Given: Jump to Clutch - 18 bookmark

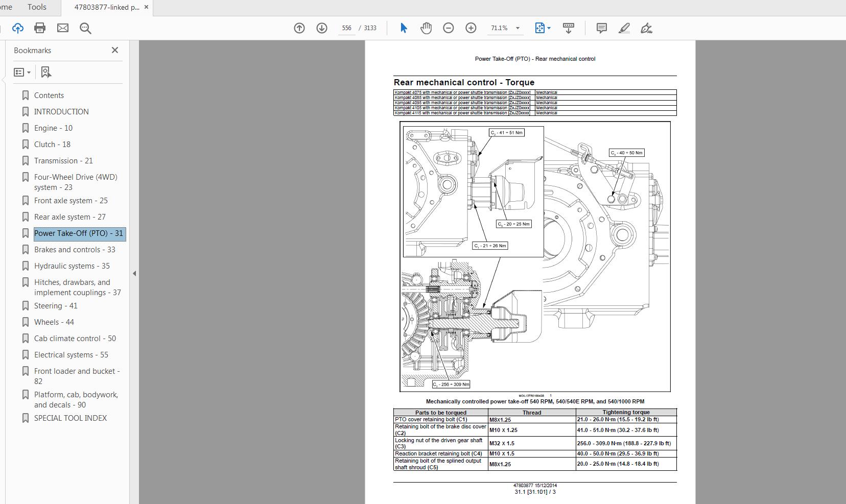Looking at the screenshot, I should tap(52, 145).
